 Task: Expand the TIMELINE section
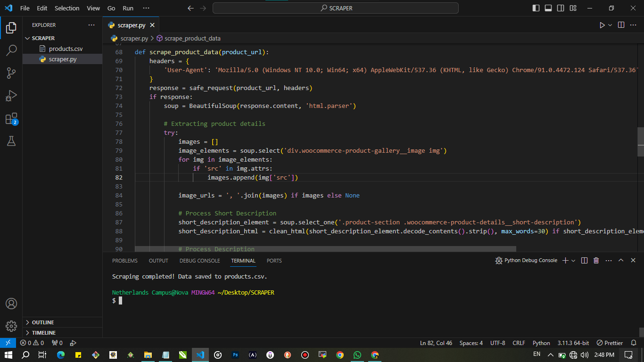click(62, 333)
